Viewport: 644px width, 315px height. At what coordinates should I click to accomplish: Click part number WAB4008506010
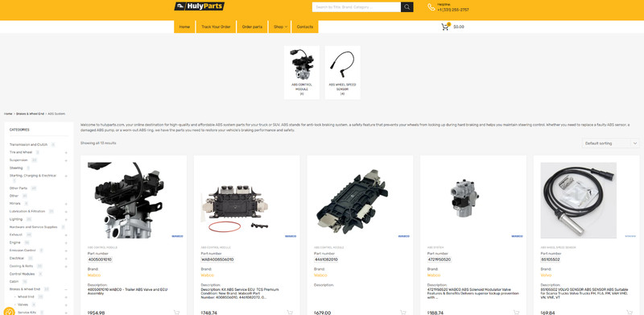click(x=217, y=259)
